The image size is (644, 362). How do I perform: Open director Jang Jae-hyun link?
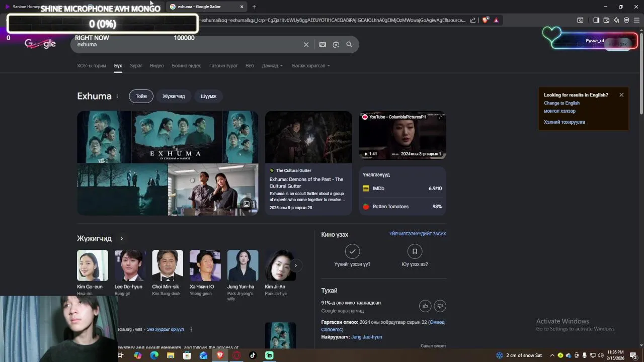(x=366, y=337)
